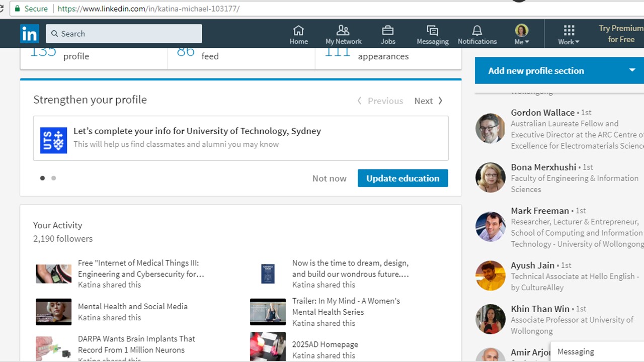Open the Me profile avatar menu

point(522,34)
